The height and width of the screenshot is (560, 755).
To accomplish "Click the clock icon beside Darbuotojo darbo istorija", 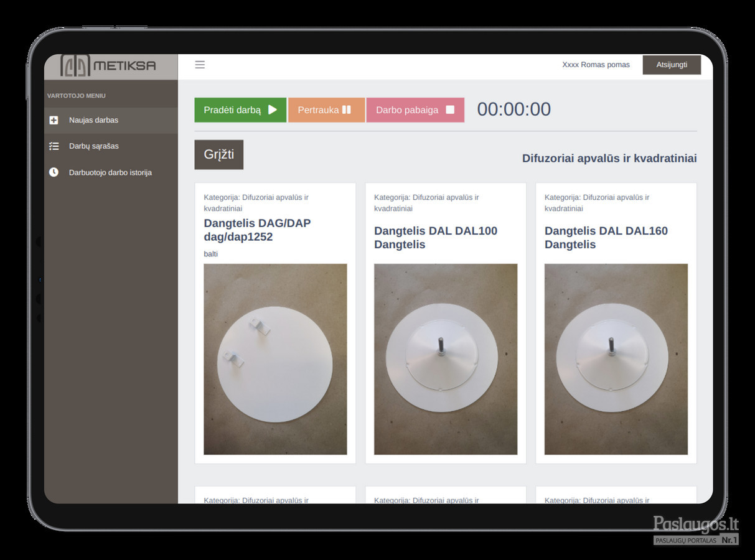I will pyautogui.click(x=54, y=172).
